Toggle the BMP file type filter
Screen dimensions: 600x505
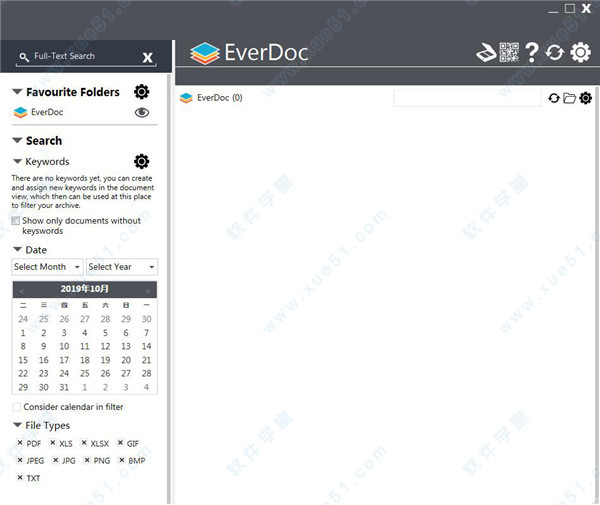122,460
